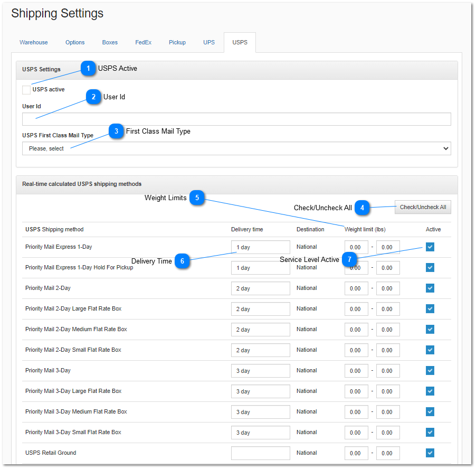This screenshot has width=476, height=469.
Task: Toggle Active for Priority Mail 3-Day Medium Flat Rate Box
Action: coord(430,412)
